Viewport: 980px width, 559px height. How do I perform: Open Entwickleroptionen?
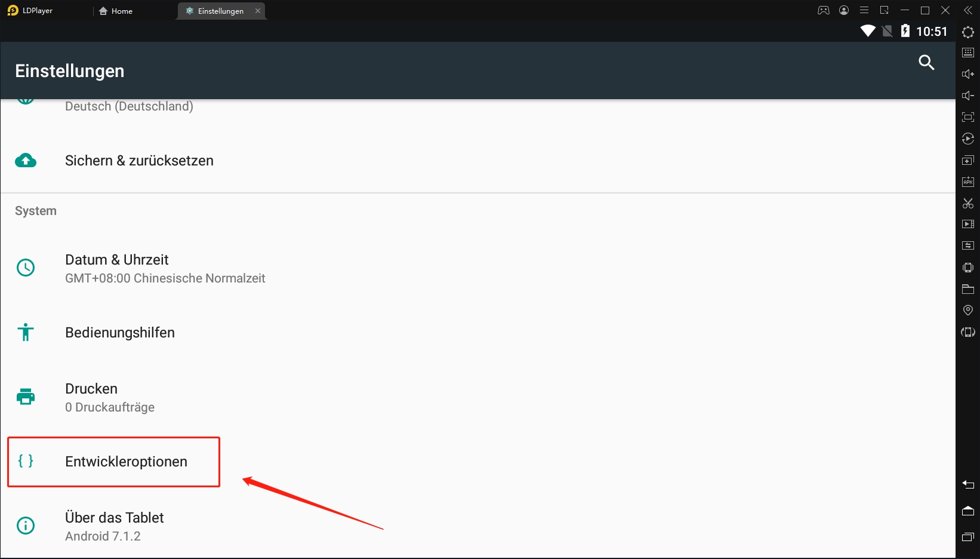click(477, 462)
